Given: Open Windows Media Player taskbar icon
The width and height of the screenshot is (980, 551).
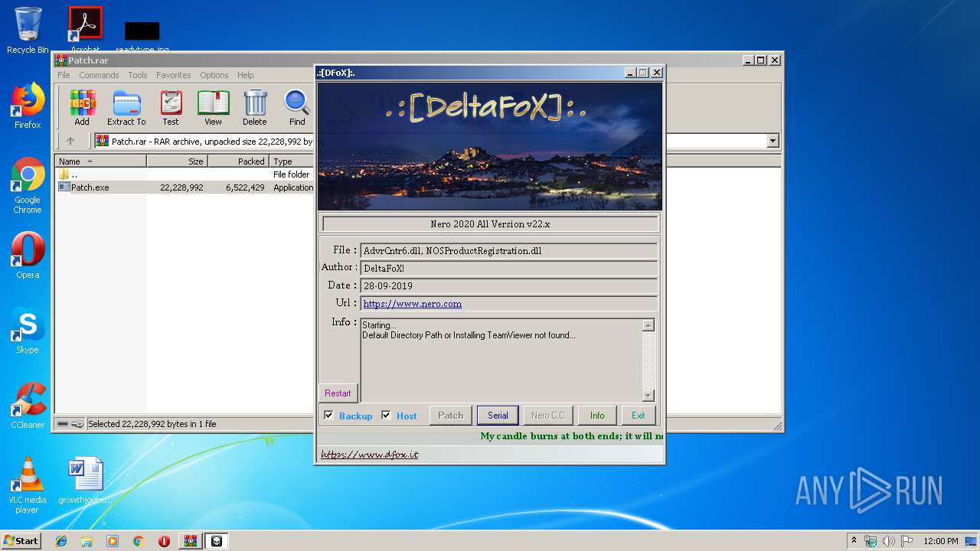Looking at the screenshot, I should coord(113,541).
